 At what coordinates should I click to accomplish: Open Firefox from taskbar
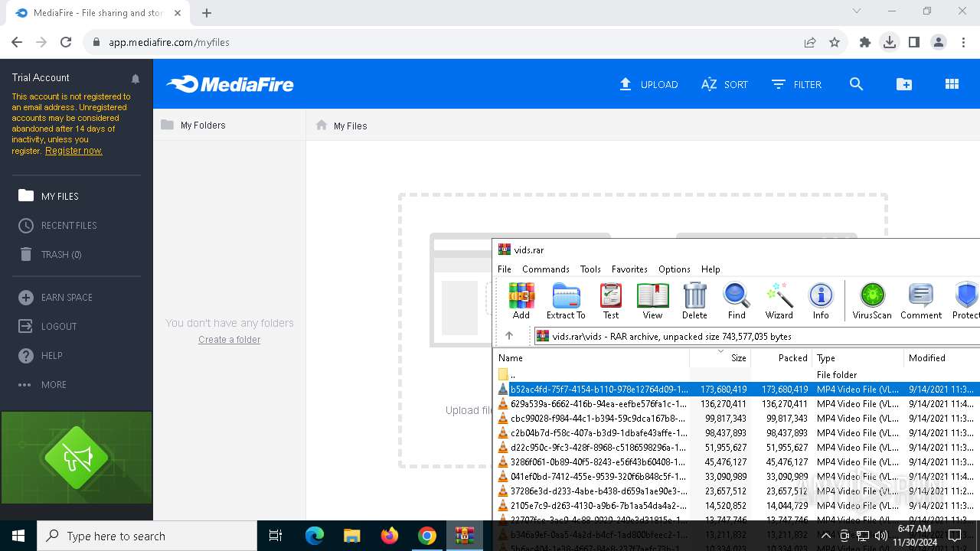[x=390, y=536]
